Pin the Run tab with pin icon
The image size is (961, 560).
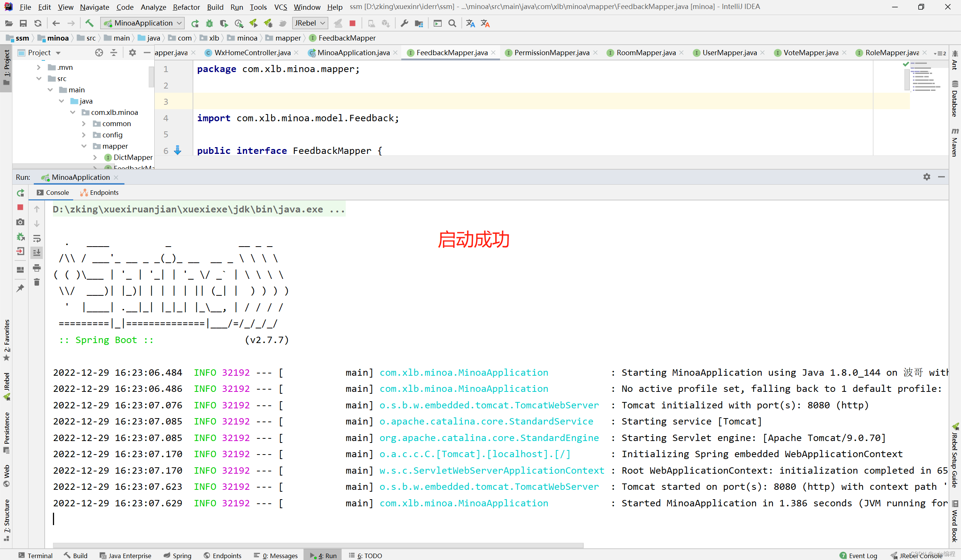click(21, 288)
